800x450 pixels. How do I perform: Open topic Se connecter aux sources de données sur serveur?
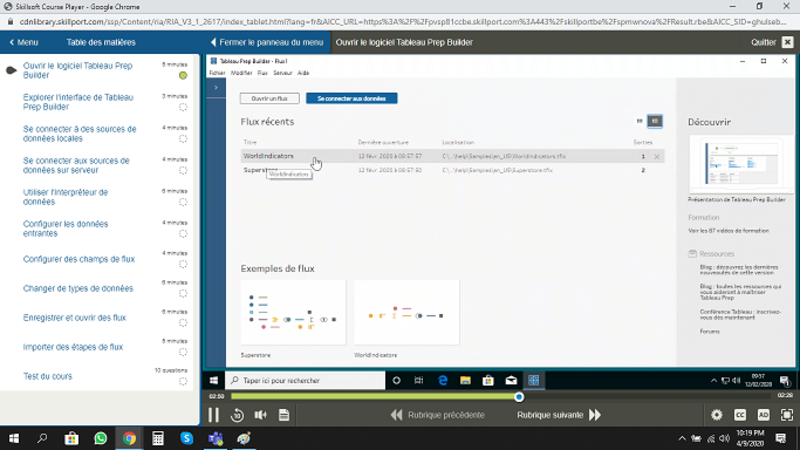click(x=76, y=165)
